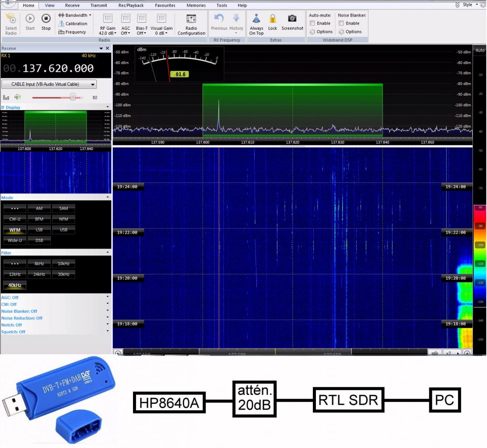Viewport: 487px width, 448px height.
Task: Open Auto-mute Options
Action: point(321,31)
